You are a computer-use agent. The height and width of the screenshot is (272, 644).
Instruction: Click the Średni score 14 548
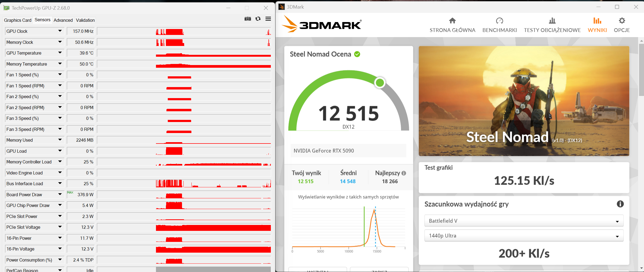coord(348,181)
